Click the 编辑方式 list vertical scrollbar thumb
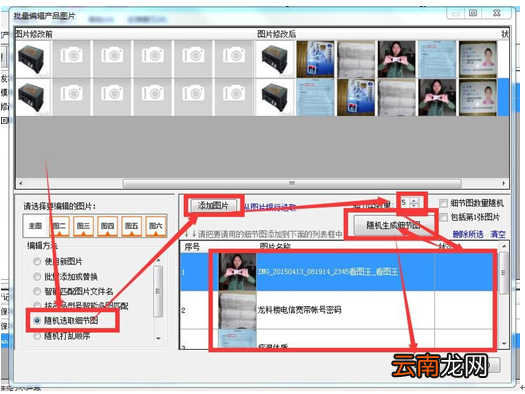Screen dimensions: 525x394 coord(158,291)
